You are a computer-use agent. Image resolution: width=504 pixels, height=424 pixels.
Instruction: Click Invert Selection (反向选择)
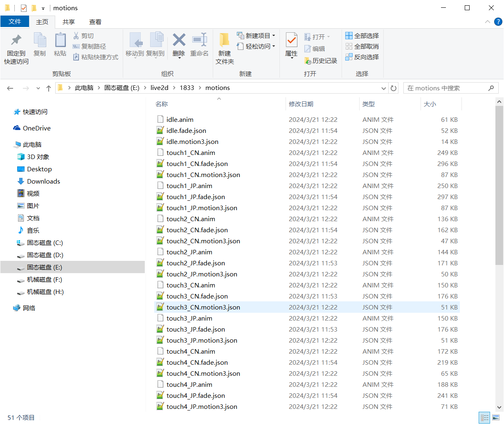coord(362,57)
